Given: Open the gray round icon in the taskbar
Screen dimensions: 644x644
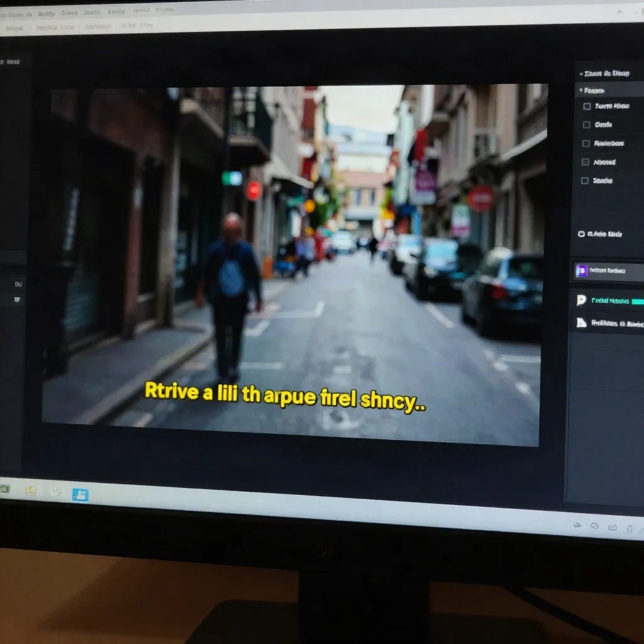Looking at the screenshot, I should pos(56,491).
